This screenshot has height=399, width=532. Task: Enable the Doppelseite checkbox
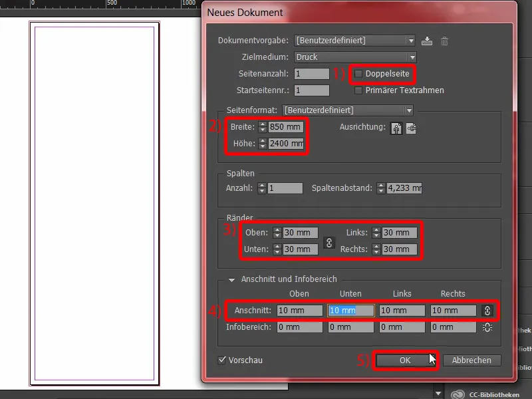[358, 74]
